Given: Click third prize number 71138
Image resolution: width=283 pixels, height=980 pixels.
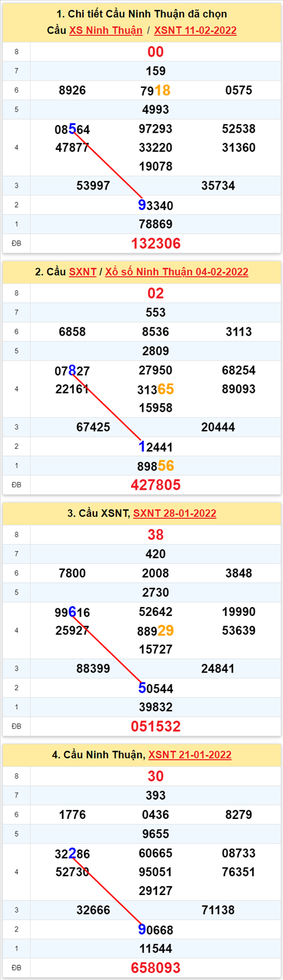Looking at the screenshot, I should pos(218,909).
